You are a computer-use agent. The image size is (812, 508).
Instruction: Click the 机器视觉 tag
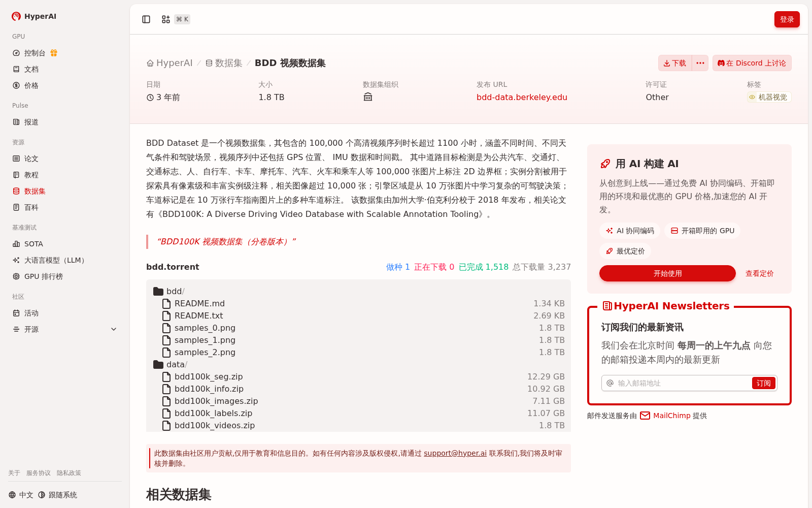[x=769, y=97]
